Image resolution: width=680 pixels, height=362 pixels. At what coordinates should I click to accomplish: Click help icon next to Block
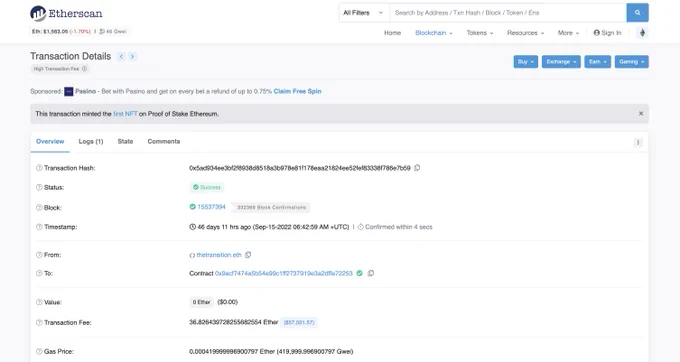[x=39, y=208]
